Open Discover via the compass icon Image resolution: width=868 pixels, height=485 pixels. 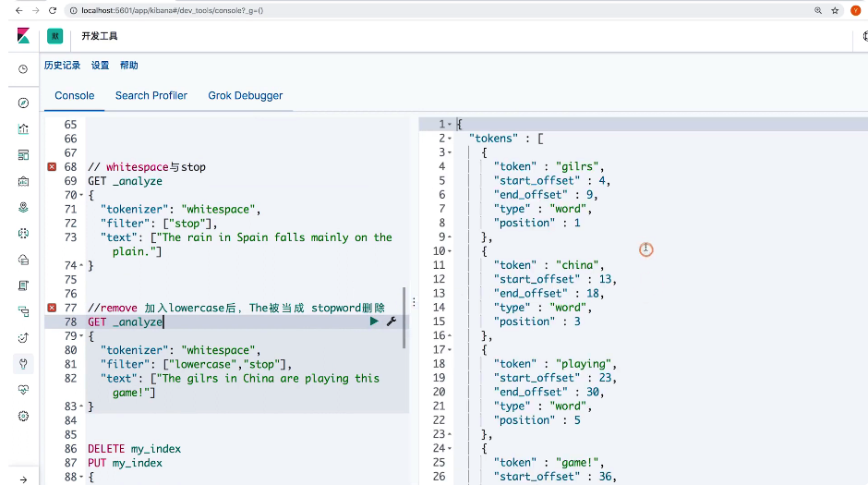23,103
